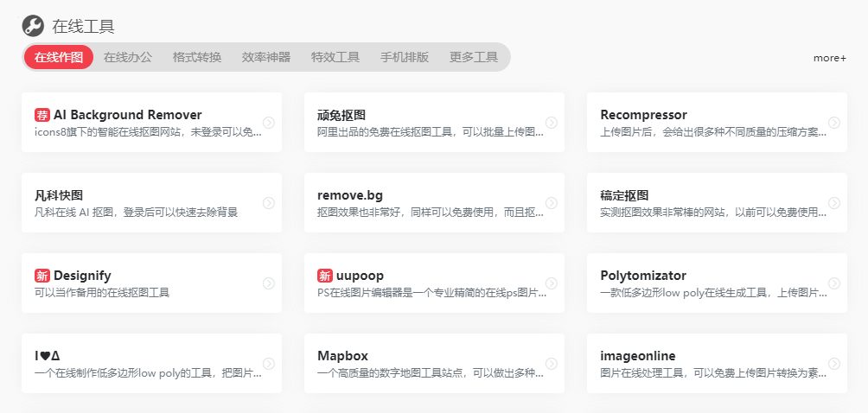
Task: Click description 凡科在线 AI 抠图，登录后可以快速去除背景
Action: point(137,213)
